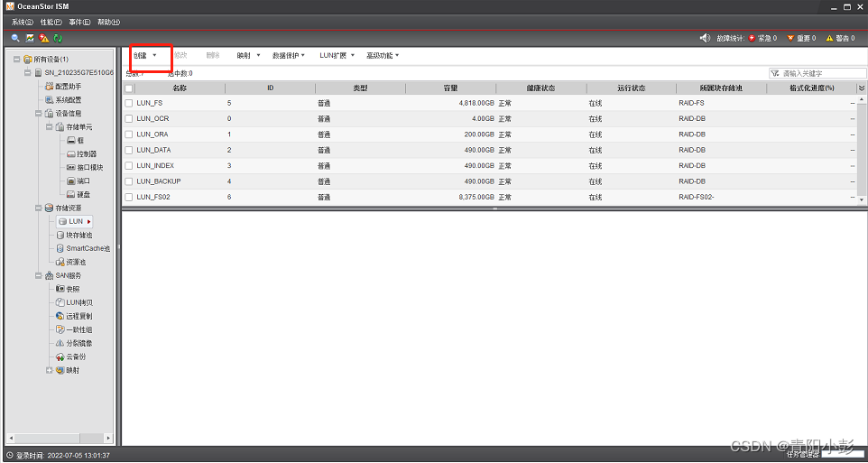Select the 一致性组 consistency group tree node

click(74, 329)
